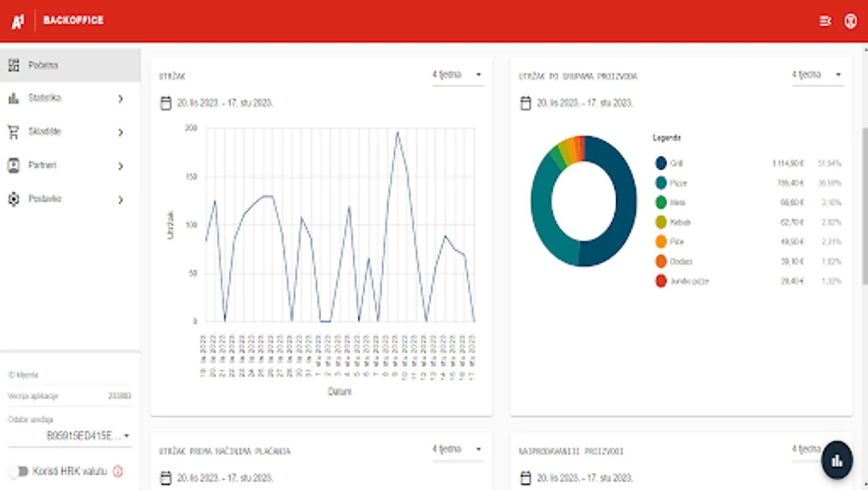Click the date range text in the Utržak card
Image resolution: width=868 pixels, height=490 pixels.
(x=225, y=103)
